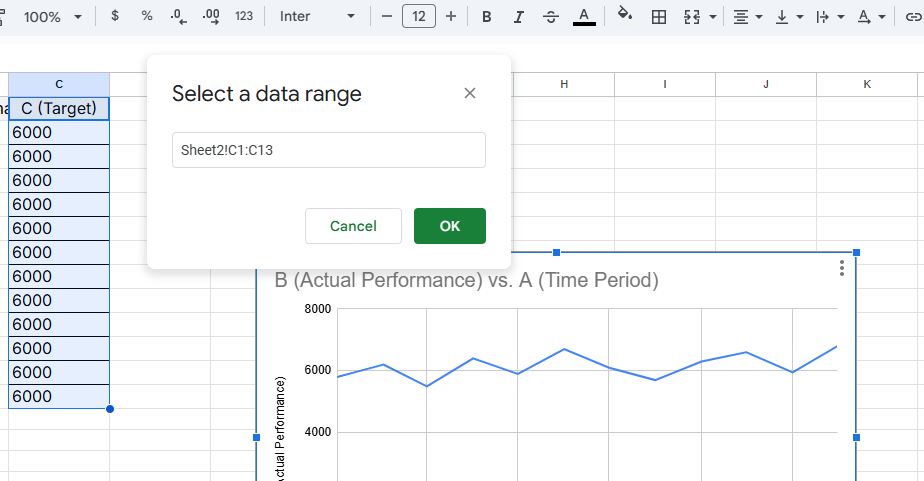Toggle strikethrough formatting

point(551,17)
